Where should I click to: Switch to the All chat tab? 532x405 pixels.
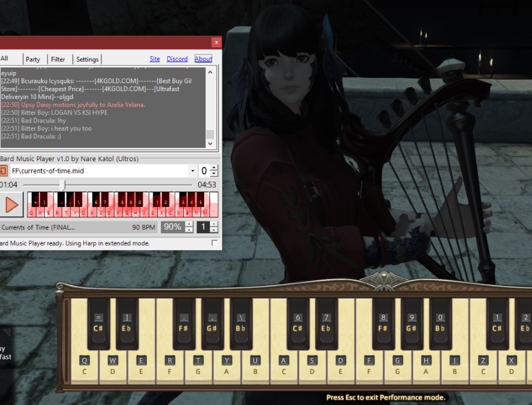pos(11,58)
